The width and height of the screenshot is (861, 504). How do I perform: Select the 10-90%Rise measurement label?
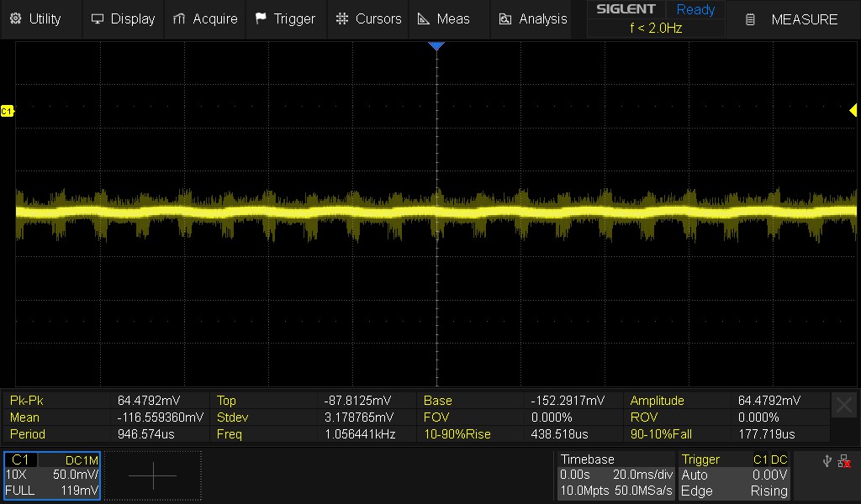point(457,434)
